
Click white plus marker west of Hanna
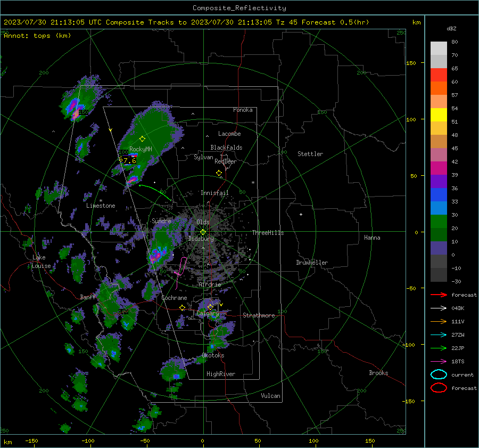pyautogui.click(x=301, y=214)
